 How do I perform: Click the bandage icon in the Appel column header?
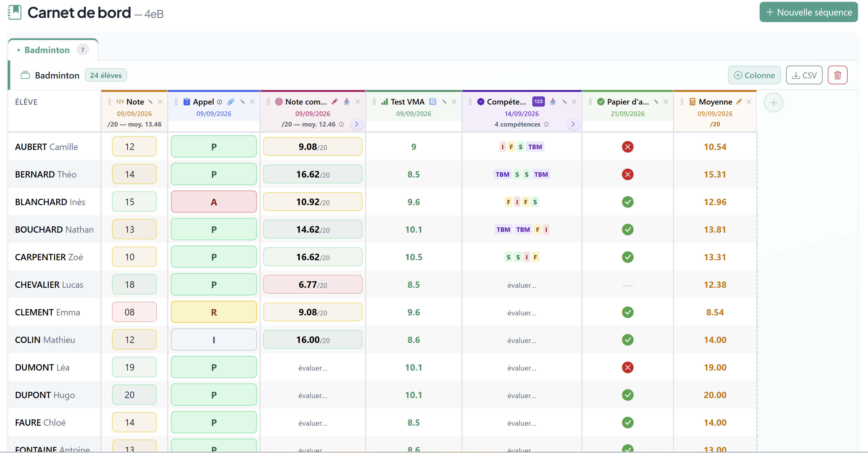coord(231,102)
